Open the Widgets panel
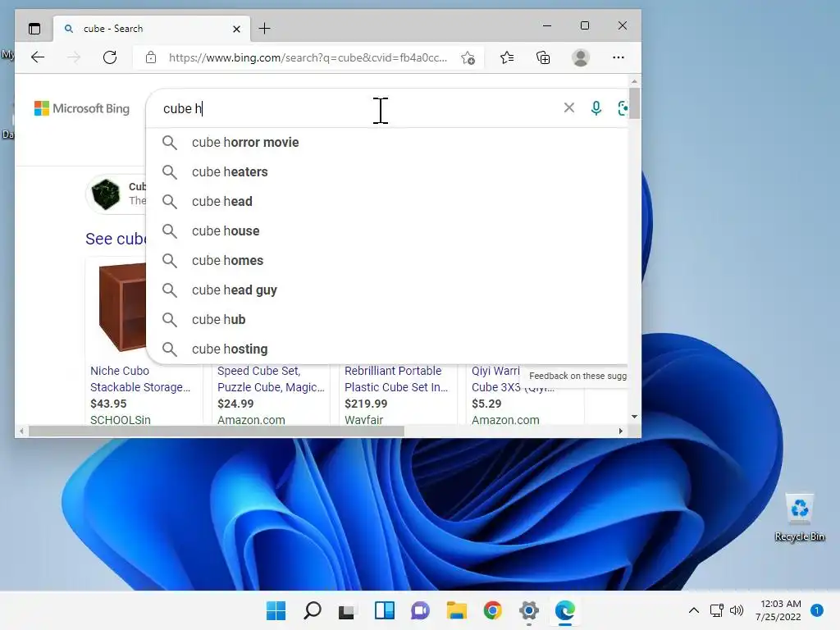The image size is (840, 630). pos(384,610)
